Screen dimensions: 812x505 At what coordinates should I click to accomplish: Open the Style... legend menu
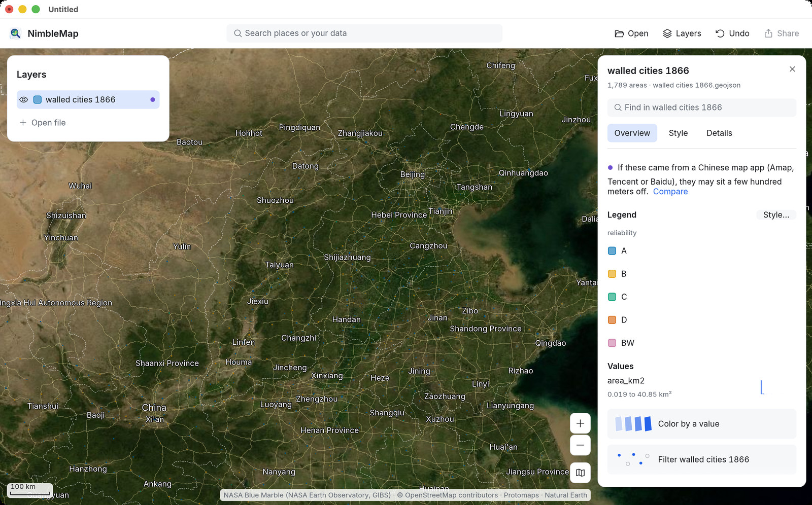776,215
